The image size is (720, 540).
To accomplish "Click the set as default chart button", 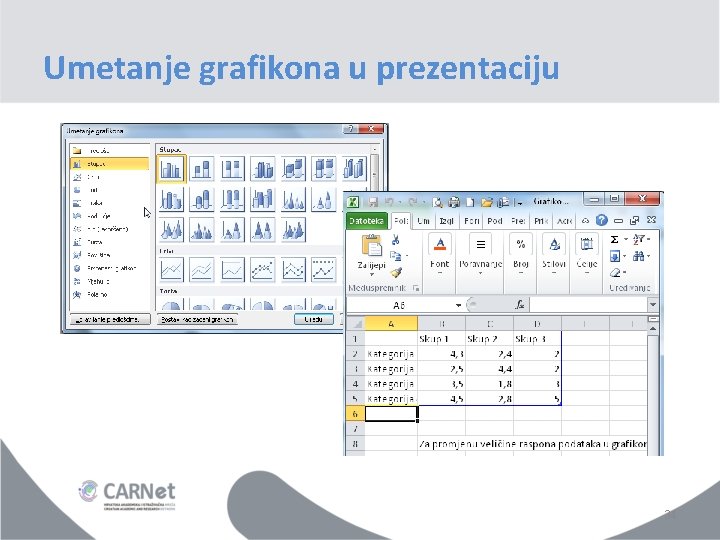I will coord(197,319).
